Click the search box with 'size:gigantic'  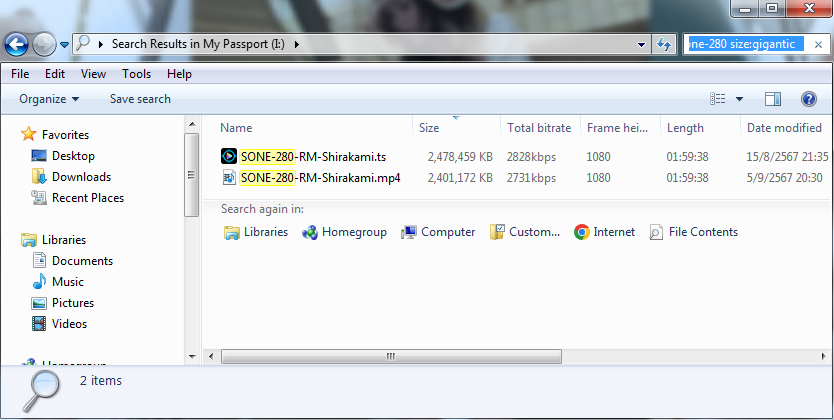[746, 44]
